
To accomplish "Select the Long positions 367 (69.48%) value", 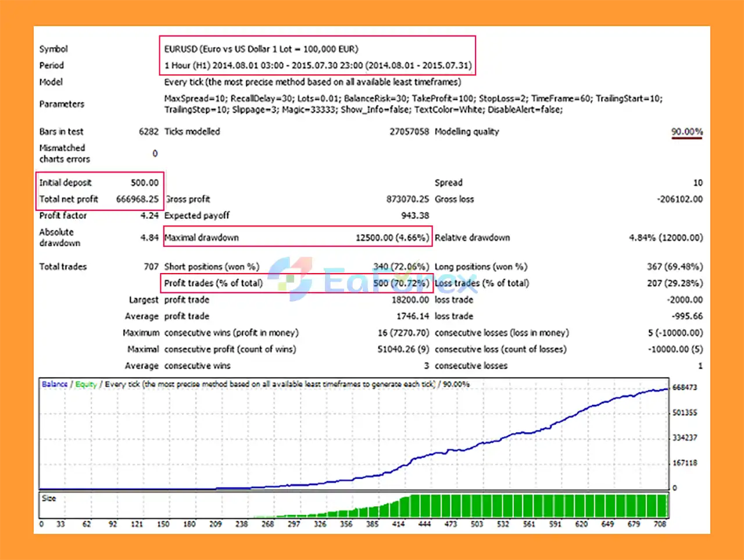I will 674,267.
